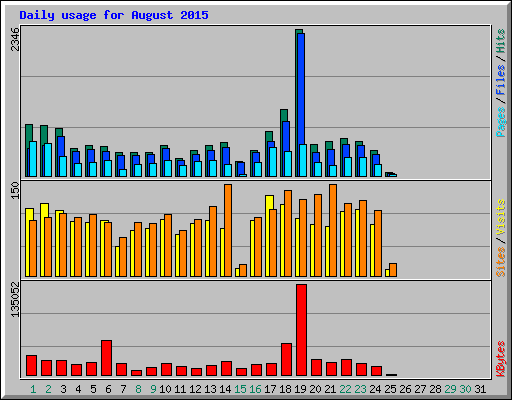
Task: Select the orange visits bar for day 15
Action: coord(243,270)
